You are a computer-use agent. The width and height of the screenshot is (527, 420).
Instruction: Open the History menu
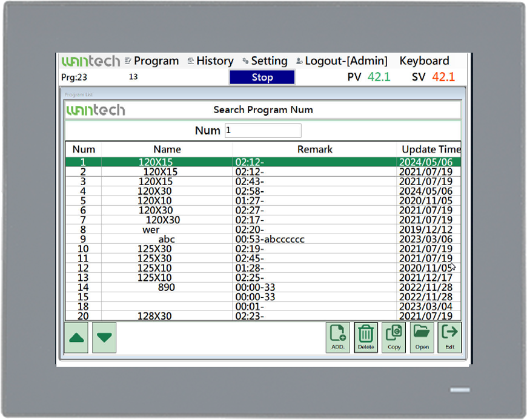tap(211, 61)
